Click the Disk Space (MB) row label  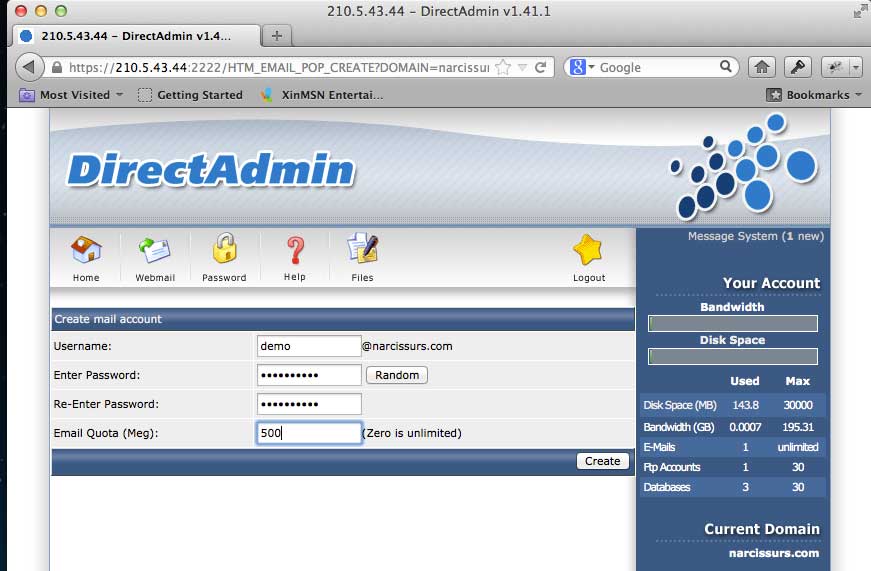click(x=680, y=405)
